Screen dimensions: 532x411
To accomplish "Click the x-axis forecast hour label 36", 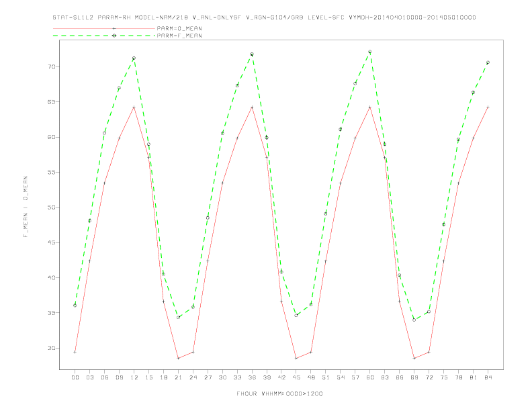I will [252, 377].
